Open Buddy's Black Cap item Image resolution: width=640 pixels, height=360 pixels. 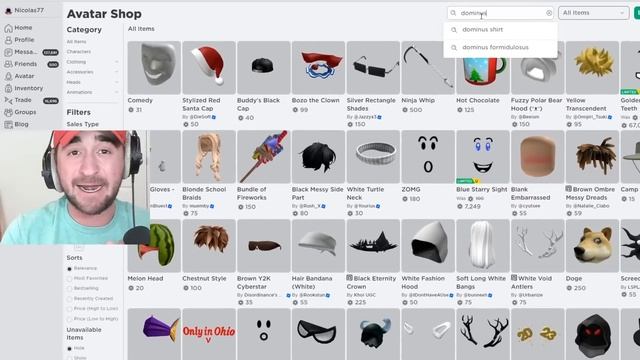(x=263, y=67)
